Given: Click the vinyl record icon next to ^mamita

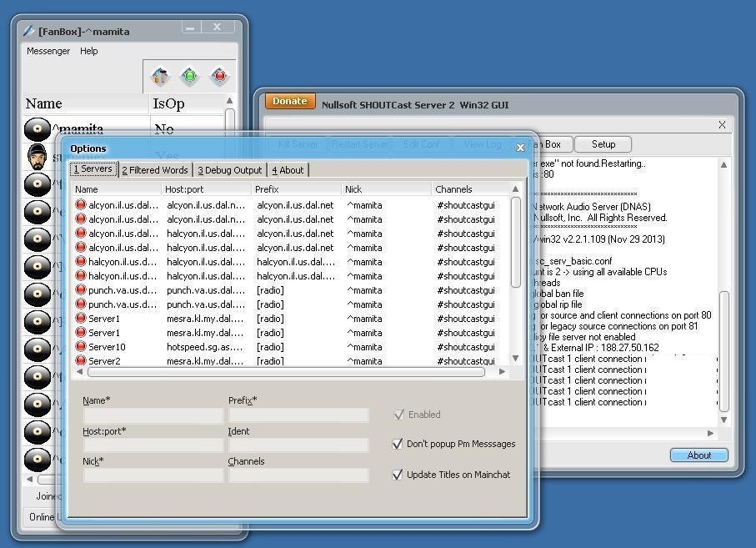Looking at the screenshot, I should [x=38, y=128].
